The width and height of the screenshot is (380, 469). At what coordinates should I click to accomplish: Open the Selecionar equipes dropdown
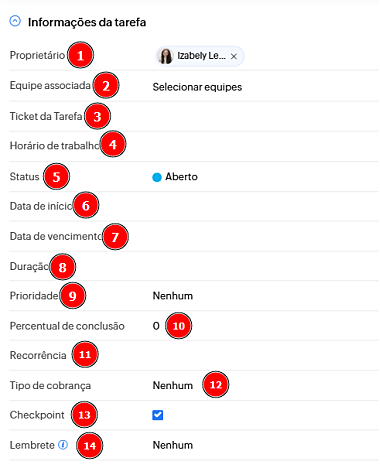click(197, 87)
